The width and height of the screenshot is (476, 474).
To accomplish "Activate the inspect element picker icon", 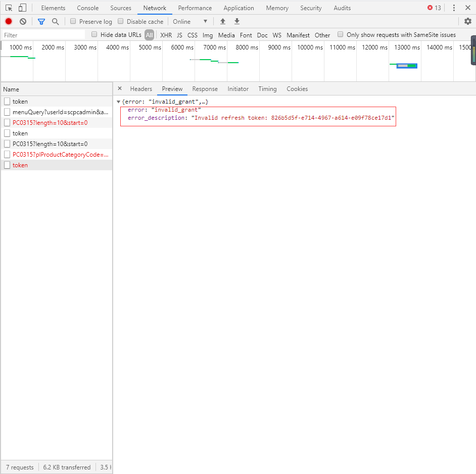I will [9, 8].
